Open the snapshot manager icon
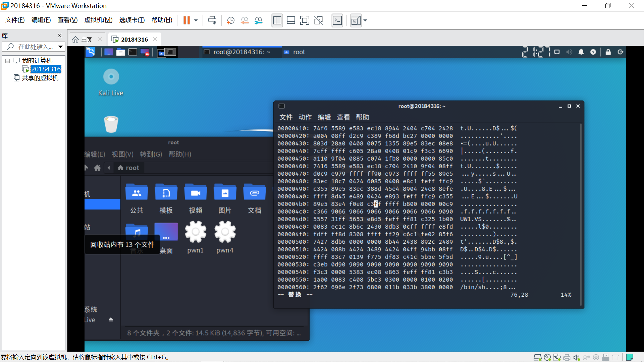Viewport: 644px width, 362px height. click(x=259, y=20)
